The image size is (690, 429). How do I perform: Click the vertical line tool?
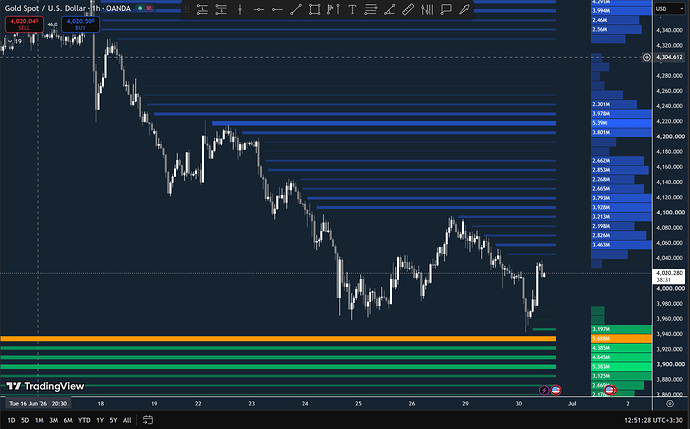tap(240, 9)
